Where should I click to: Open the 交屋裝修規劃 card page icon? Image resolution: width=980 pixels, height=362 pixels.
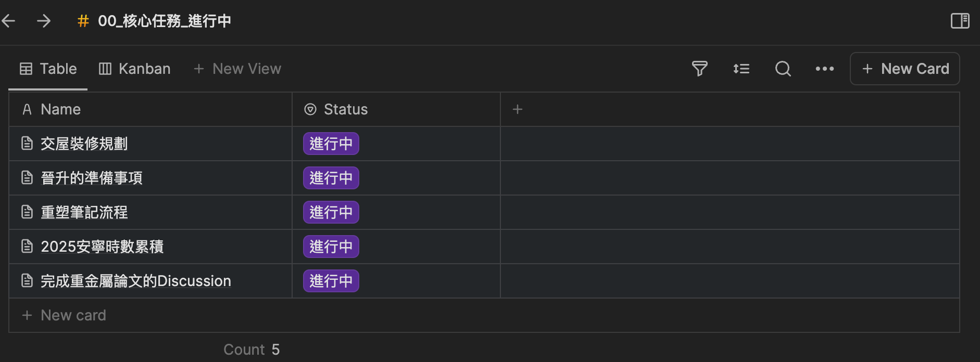pyautogui.click(x=27, y=144)
